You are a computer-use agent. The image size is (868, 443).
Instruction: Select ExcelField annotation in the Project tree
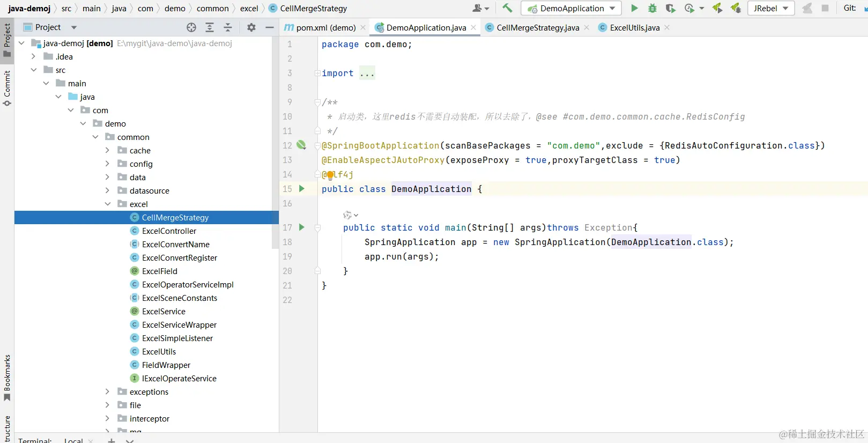click(x=159, y=271)
